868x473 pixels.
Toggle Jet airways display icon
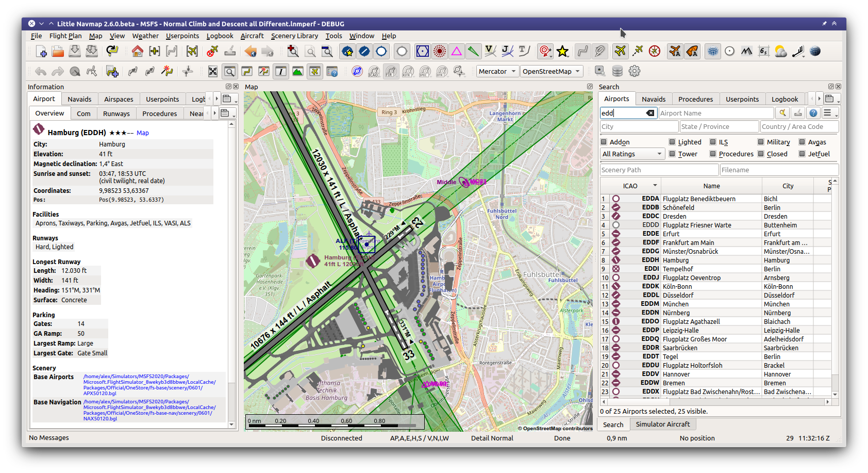point(507,51)
